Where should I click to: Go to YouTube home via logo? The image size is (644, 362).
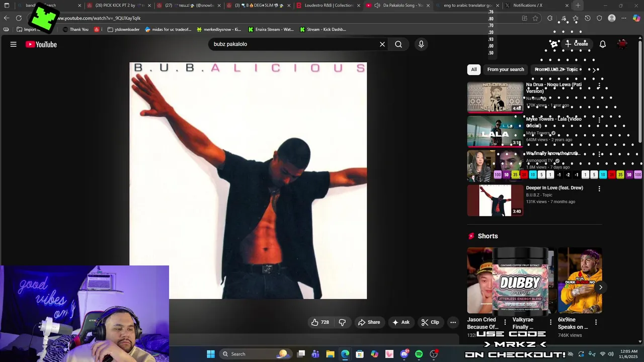tap(41, 44)
